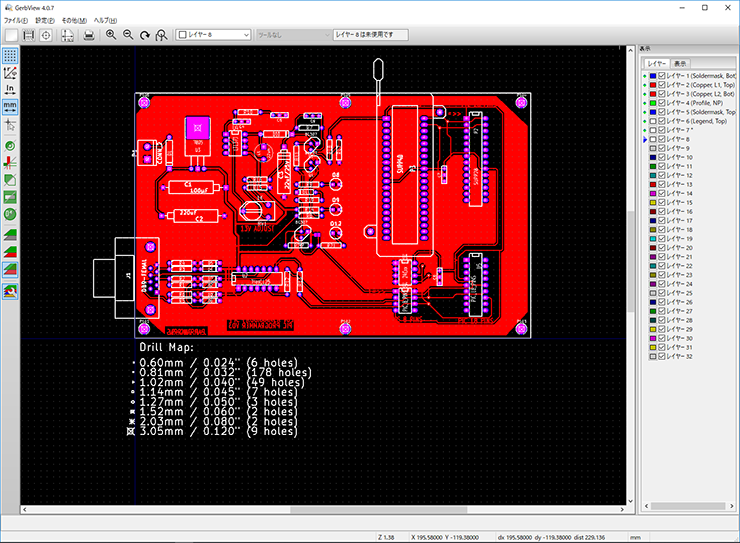Screen dimensions: 740x543
Task: Click the zoom to fit icon
Action: (161, 35)
